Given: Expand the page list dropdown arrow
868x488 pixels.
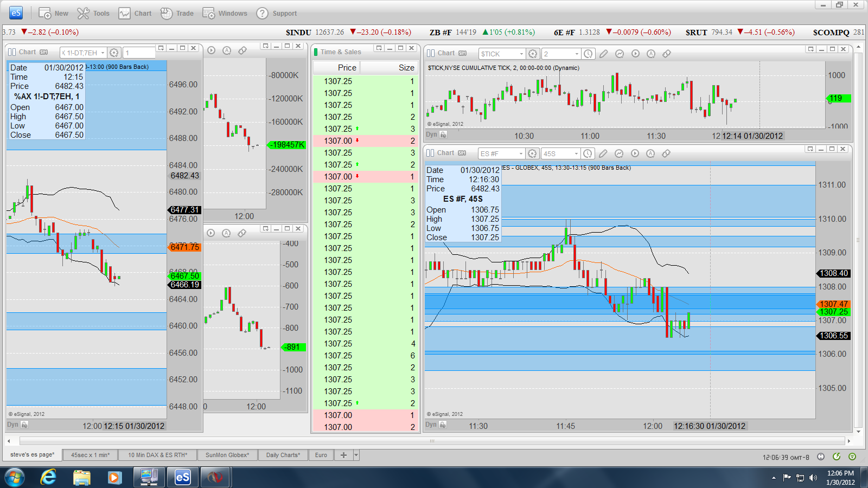Looking at the screenshot, I should [356, 455].
